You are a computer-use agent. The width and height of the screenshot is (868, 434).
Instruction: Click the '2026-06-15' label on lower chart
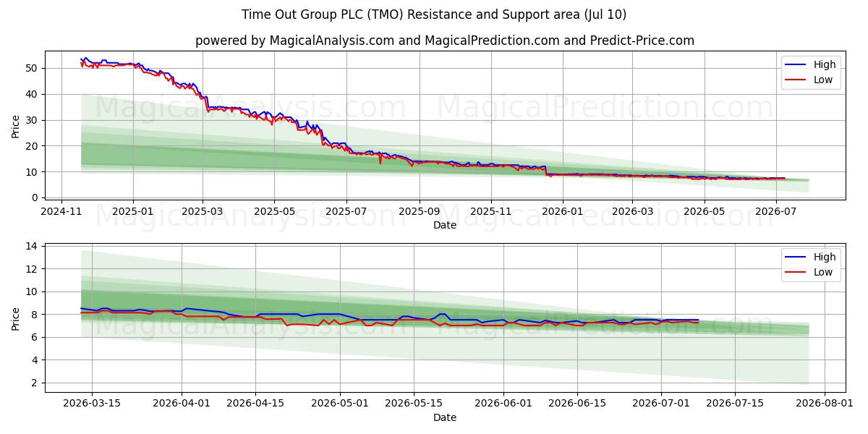click(x=577, y=404)
